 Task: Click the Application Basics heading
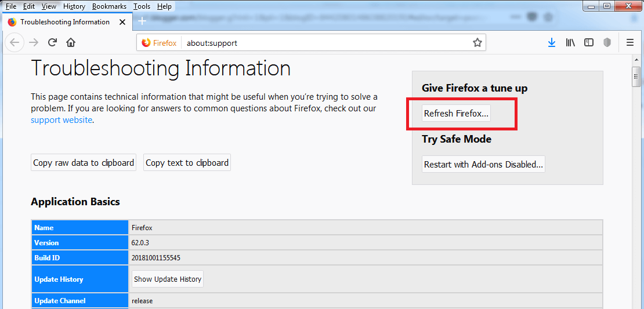click(x=75, y=202)
